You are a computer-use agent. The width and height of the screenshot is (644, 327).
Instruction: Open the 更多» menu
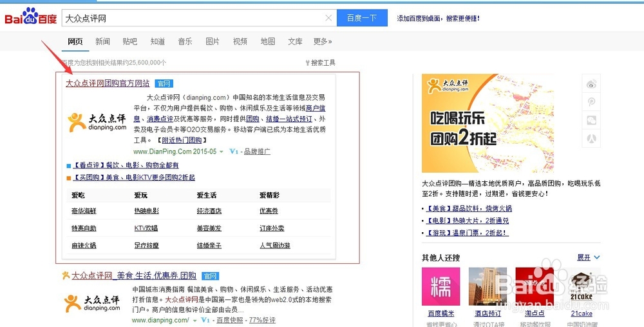coord(323,41)
